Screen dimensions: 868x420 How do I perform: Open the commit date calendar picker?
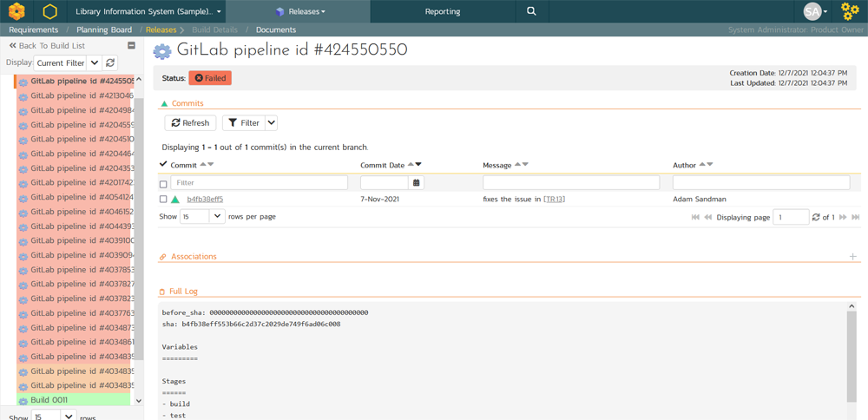417,183
